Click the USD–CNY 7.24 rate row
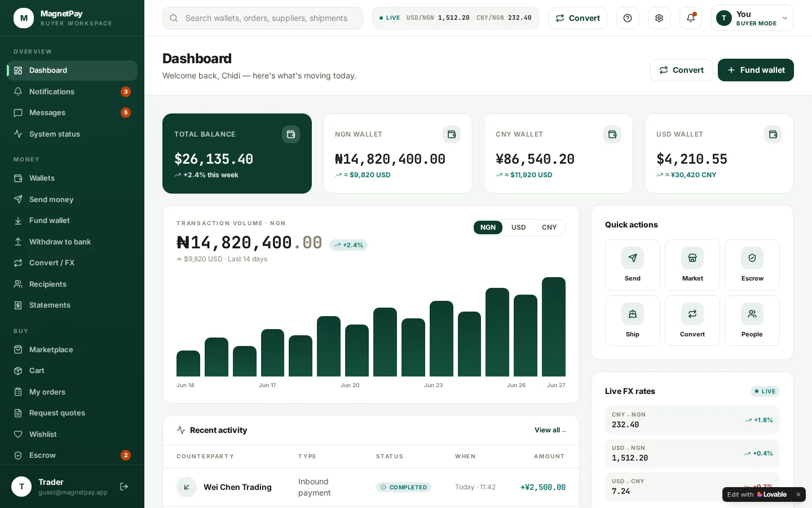 pos(692,487)
